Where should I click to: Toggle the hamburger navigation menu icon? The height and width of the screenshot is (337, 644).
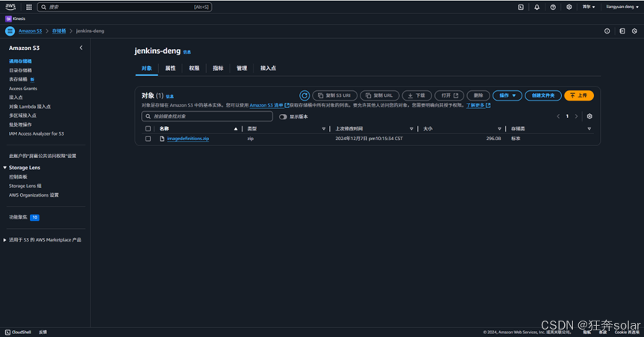(x=10, y=31)
